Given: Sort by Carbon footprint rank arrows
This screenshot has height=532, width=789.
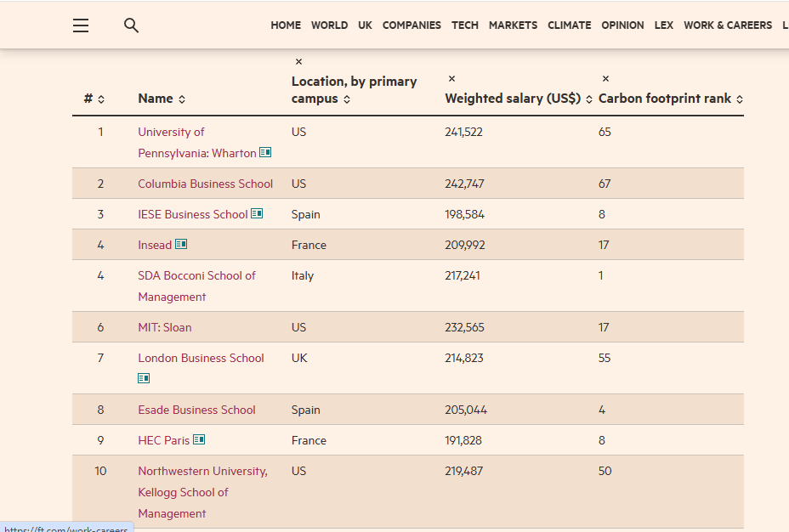Looking at the screenshot, I should pyautogui.click(x=739, y=99).
